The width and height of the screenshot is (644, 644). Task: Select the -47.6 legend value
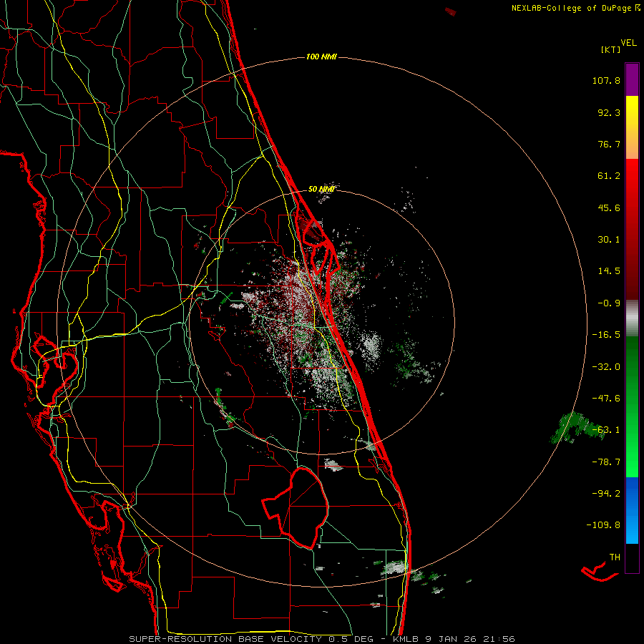606,399
